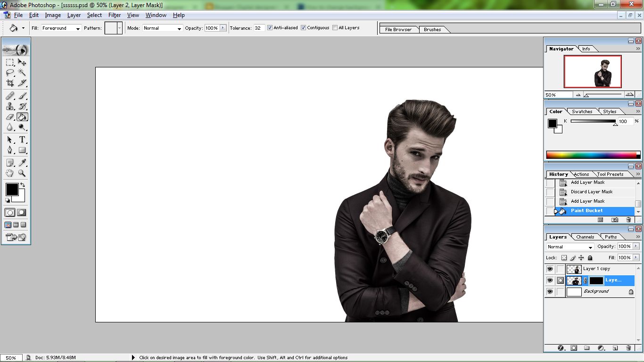Hide the Layer 1 copy layer
Viewport: 644px width, 362px height.
tap(550, 269)
